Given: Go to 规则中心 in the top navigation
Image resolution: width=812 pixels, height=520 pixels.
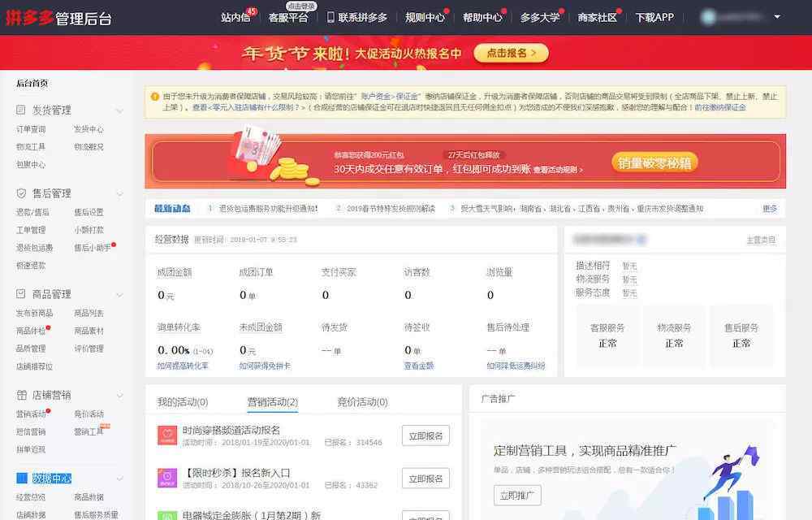Looking at the screenshot, I should pos(425,18).
